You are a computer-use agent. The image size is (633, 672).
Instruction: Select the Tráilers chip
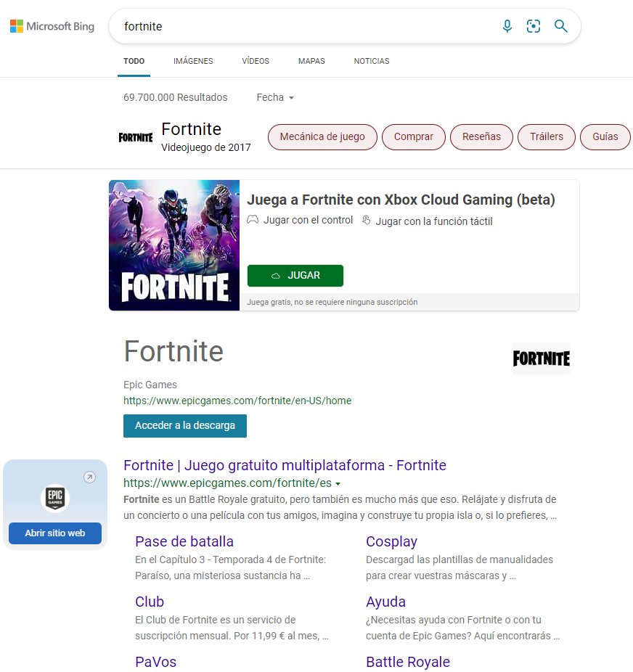(x=547, y=136)
